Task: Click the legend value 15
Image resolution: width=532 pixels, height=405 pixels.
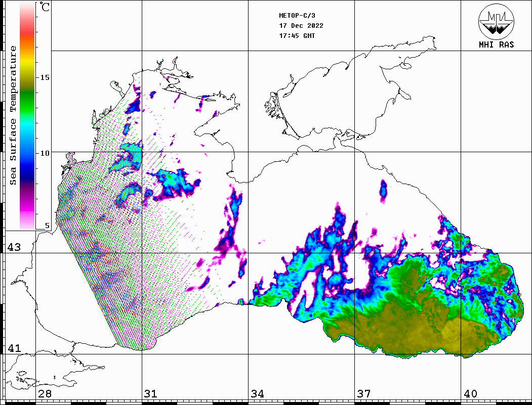Action: pos(45,77)
